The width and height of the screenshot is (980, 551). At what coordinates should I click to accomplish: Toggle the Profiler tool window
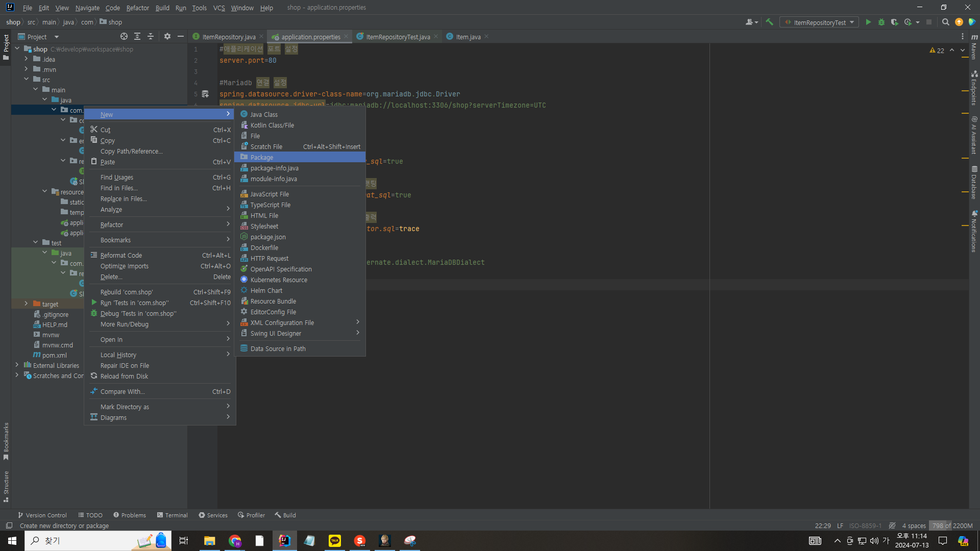click(x=251, y=515)
